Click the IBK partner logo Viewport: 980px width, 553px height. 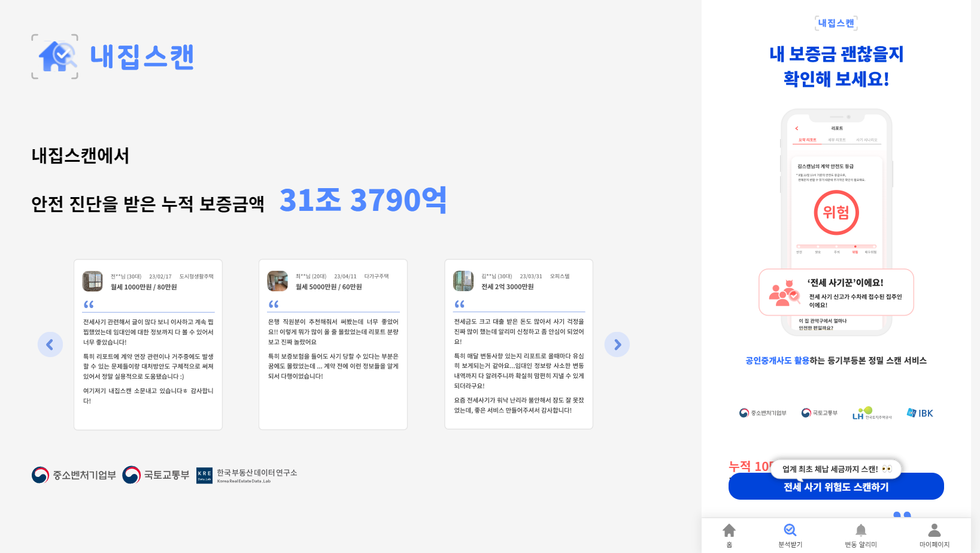(x=920, y=413)
